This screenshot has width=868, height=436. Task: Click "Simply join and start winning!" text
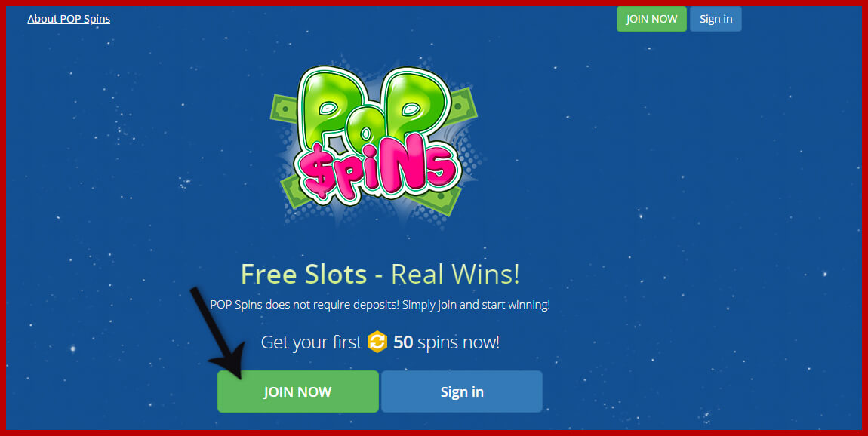coord(476,305)
